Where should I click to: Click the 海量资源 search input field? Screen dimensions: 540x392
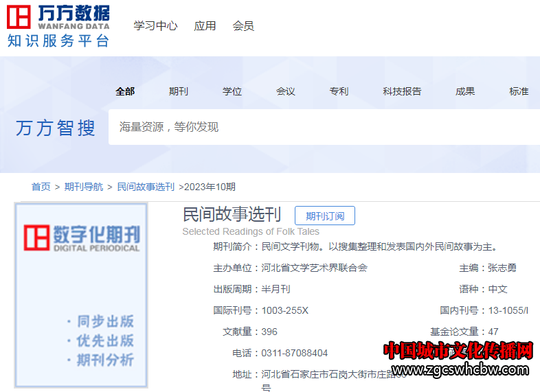[323, 127]
